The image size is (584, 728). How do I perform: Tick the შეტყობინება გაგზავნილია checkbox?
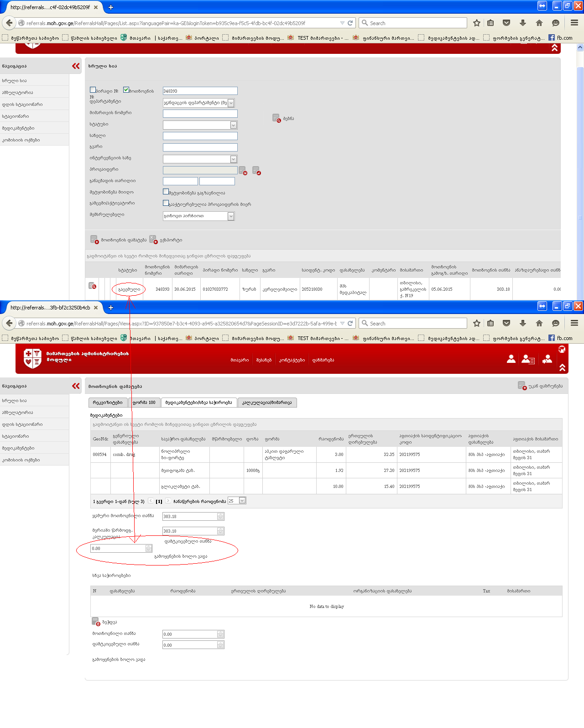click(x=166, y=192)
